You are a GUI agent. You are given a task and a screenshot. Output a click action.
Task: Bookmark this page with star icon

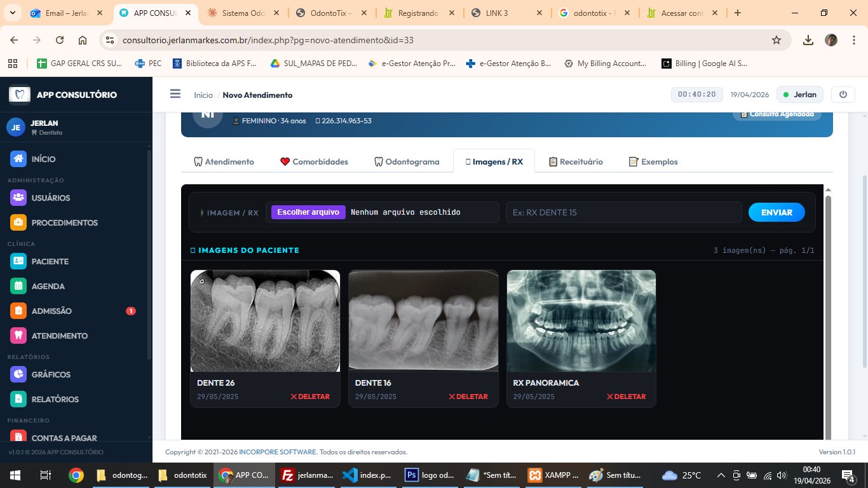[x=776, y=40]
